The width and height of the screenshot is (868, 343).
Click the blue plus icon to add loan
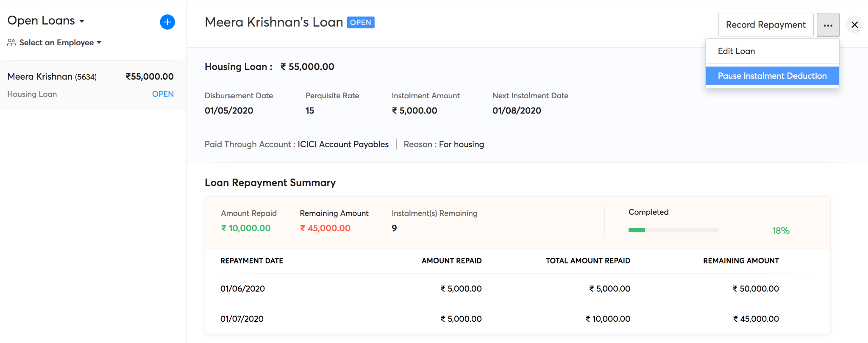(167, 22)
